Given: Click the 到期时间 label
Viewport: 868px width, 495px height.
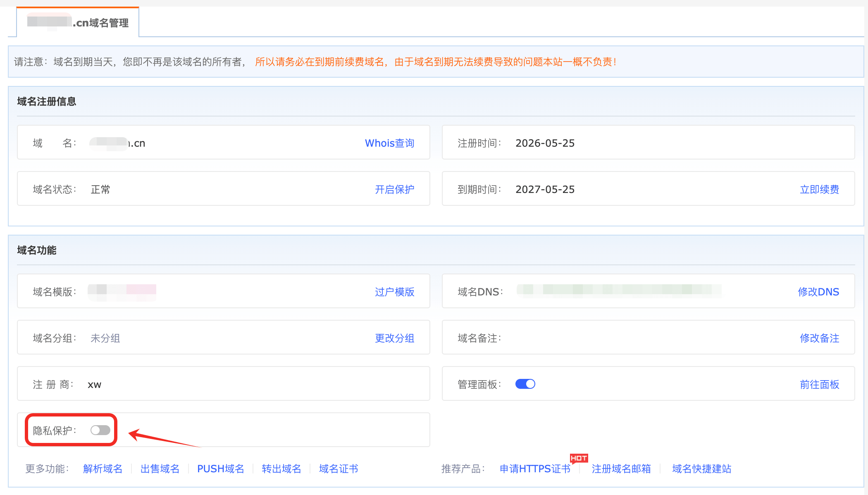Looking at the screenshot, I should point(479,189).
